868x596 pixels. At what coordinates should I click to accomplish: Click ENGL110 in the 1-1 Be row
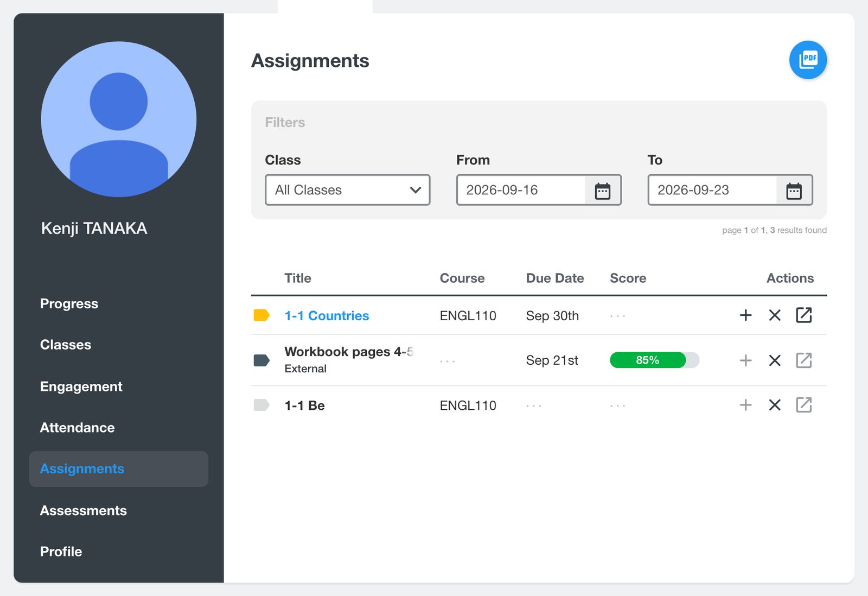pyautogui.click(x=468, y=405)
